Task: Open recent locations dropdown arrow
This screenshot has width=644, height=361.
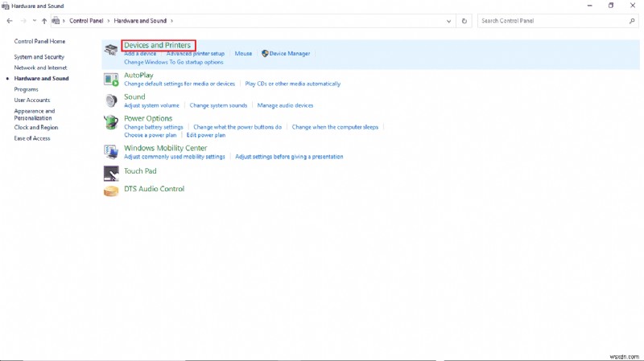Action: (34, 21)
